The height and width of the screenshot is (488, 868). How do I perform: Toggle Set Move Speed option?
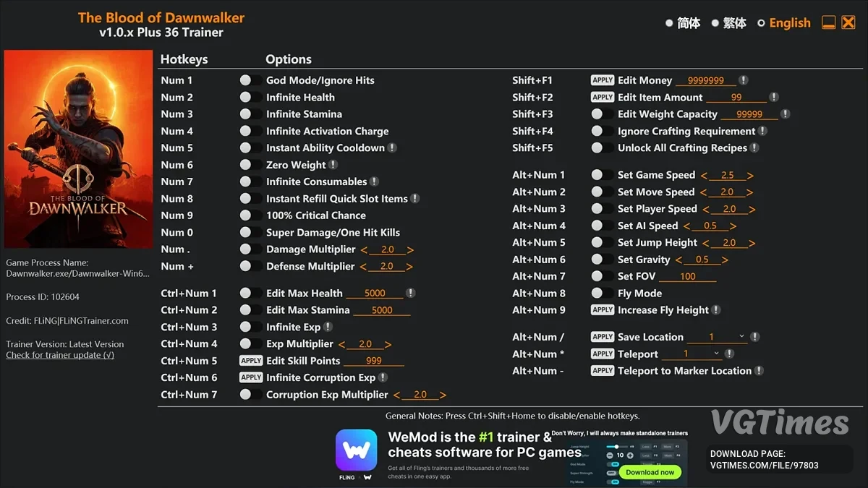[x=602, y=192]
